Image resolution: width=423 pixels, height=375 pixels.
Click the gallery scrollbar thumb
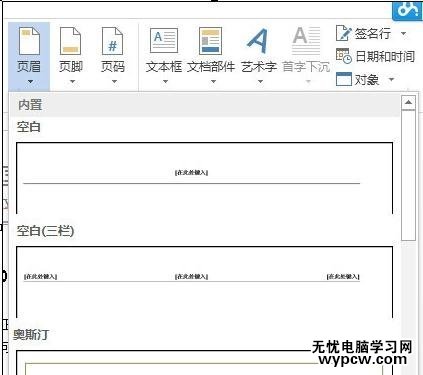pyautogui.click(x=408, y=176)
